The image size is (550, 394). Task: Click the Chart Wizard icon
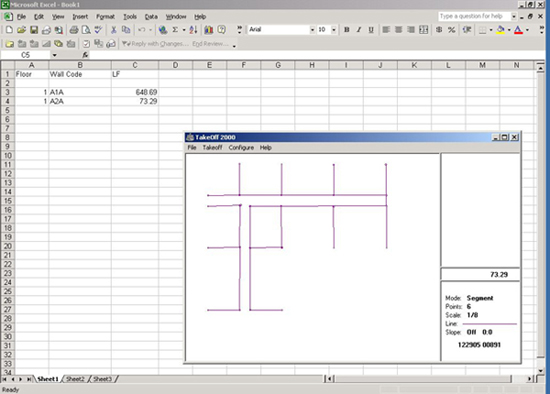point(209,30)
